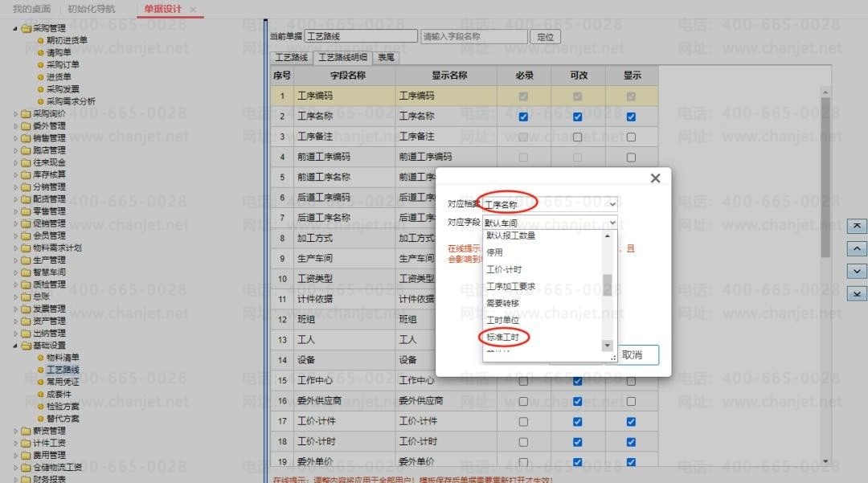Toggle 必录 checkbox for 工序名称 row
Viewport: 868px width, 483px height.
(x=523, y=117)
